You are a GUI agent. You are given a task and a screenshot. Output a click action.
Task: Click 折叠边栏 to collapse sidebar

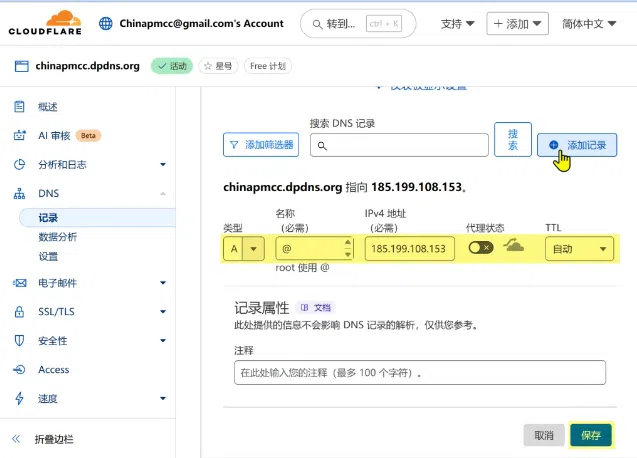(54, 439)
